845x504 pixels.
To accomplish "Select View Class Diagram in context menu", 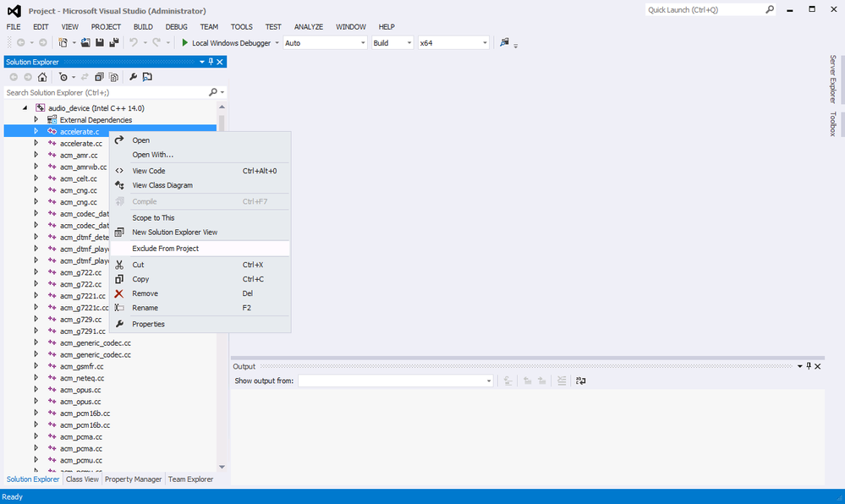I will pyautogui.click(x=200, y=185).
